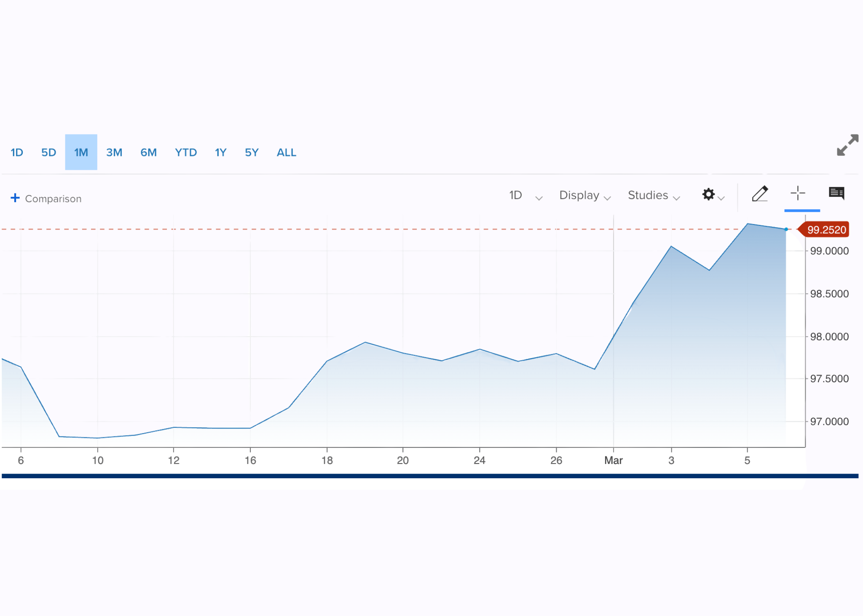
Task: Select the pencil draw tool
Action: coord(760,194)
